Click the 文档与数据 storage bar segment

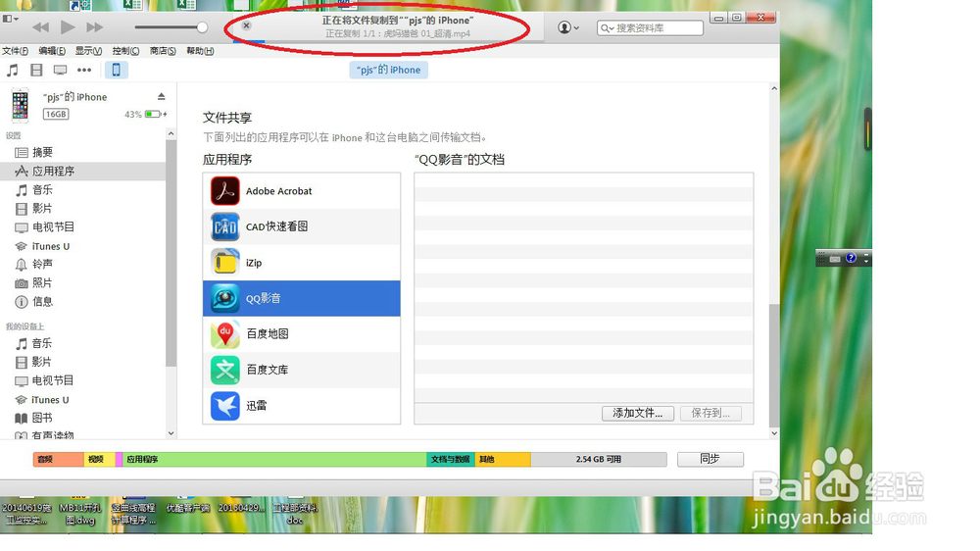(451, 459)
